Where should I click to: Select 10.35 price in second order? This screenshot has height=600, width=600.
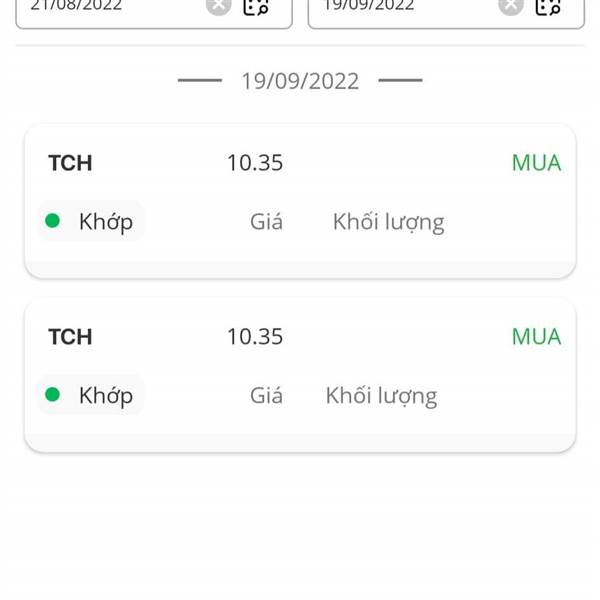point(255,337)
